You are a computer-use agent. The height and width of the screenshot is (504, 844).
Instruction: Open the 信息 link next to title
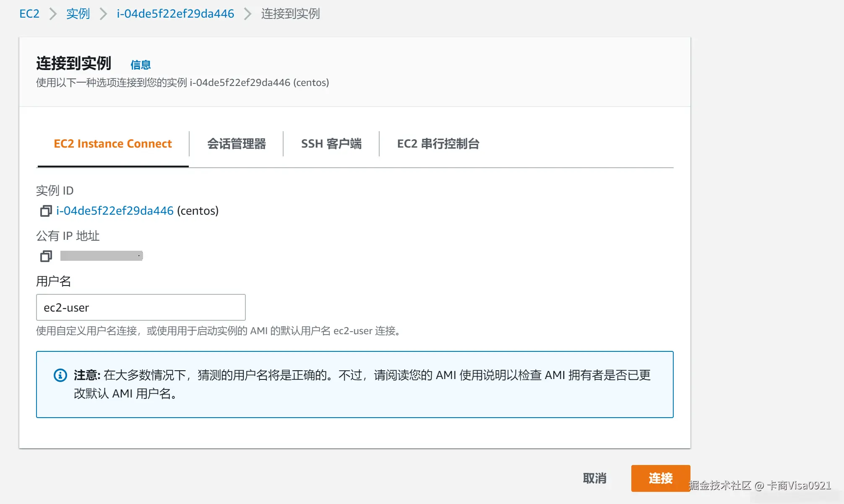pyautogui.click(x=141, y=65)
